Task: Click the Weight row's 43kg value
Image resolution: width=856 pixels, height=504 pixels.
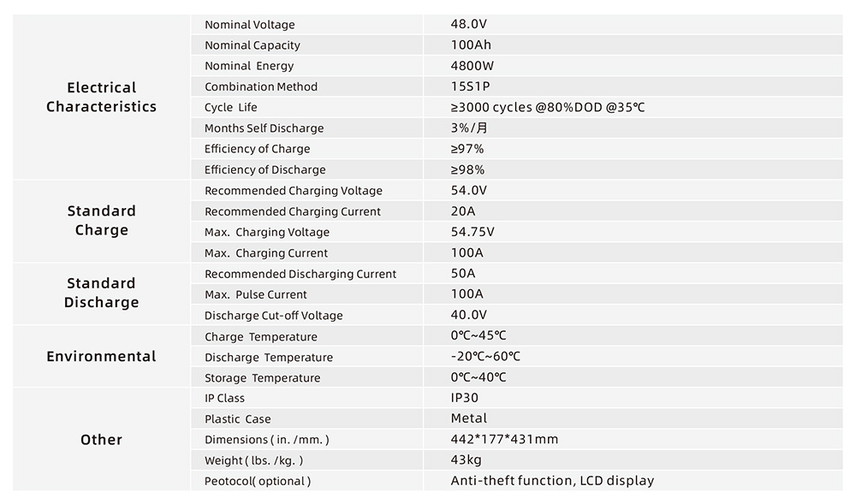Action: click(467, 460)
